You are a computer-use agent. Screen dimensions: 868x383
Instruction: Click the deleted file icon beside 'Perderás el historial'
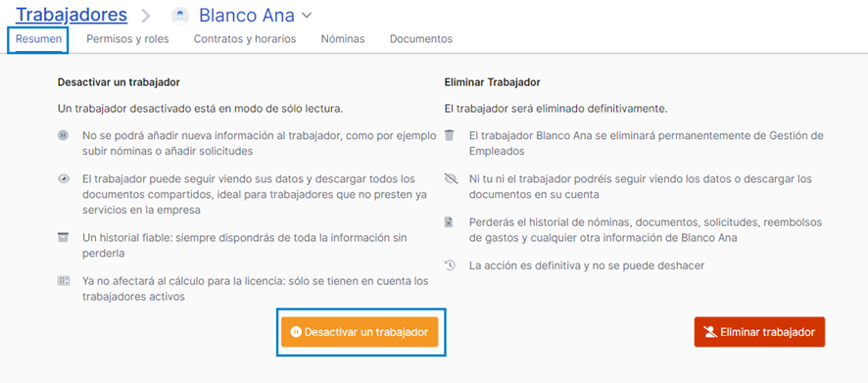click(x=450, y=222)
